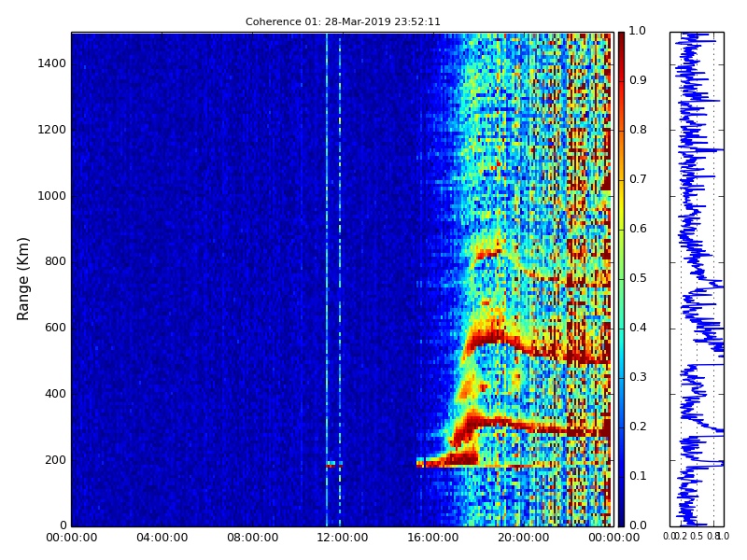The width and height of the screenshot is (747, 560).
Task: Click the 20:00:00 time axis label
Action: coord(524,538)
